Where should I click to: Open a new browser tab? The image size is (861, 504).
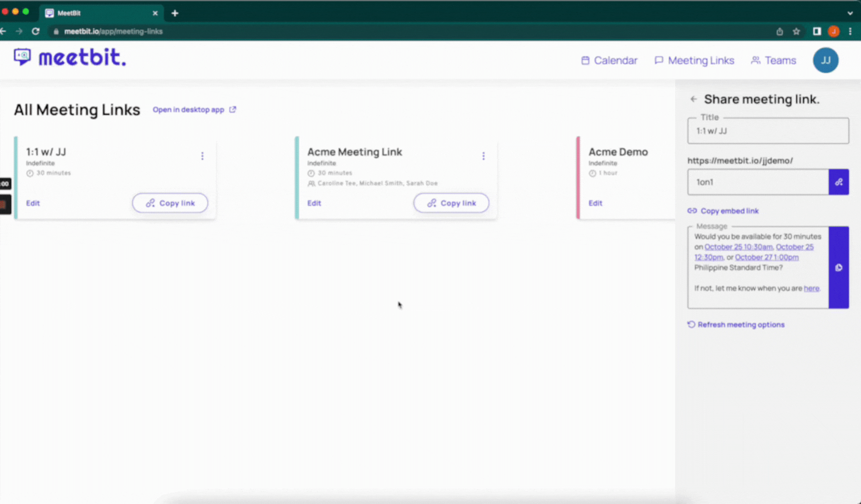pyautogui.click(x=175, y=13)
